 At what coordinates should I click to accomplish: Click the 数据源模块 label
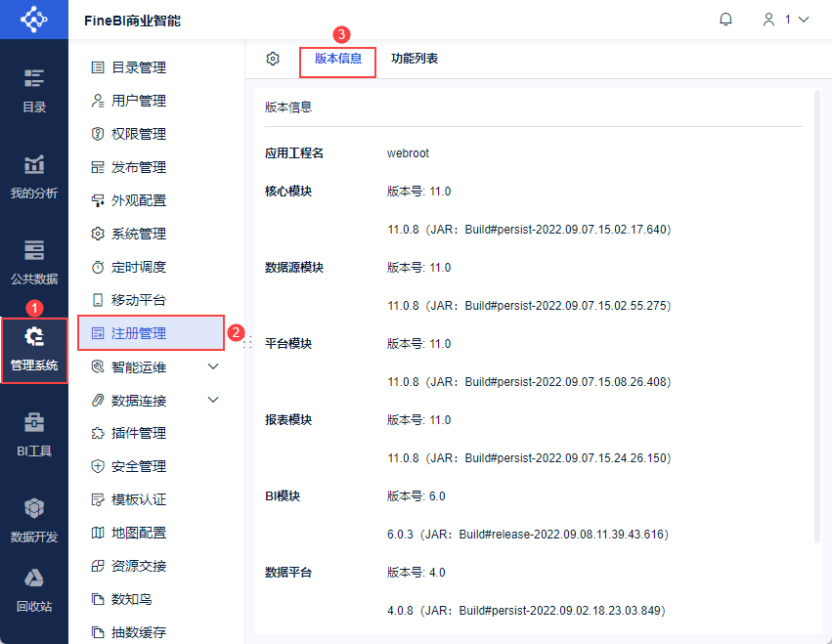(294, 268)
